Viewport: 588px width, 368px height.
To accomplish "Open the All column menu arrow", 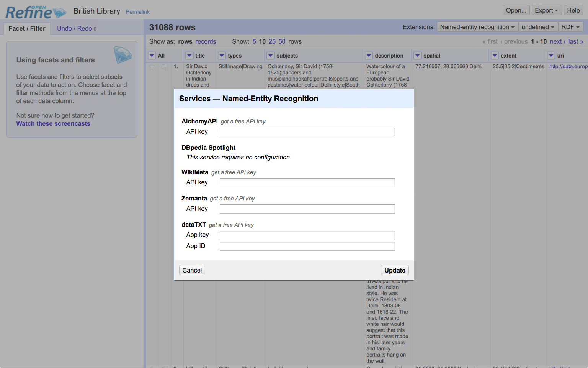I will point(152,56).
